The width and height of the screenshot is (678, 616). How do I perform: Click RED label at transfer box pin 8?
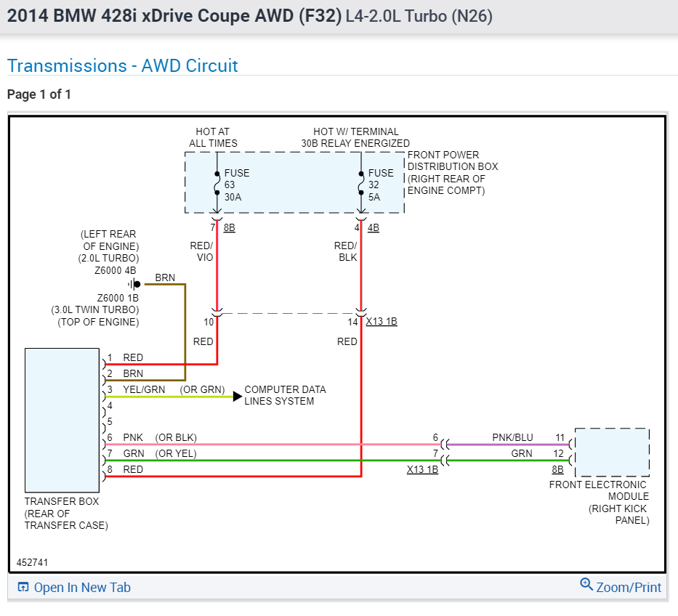pos(133,470)
